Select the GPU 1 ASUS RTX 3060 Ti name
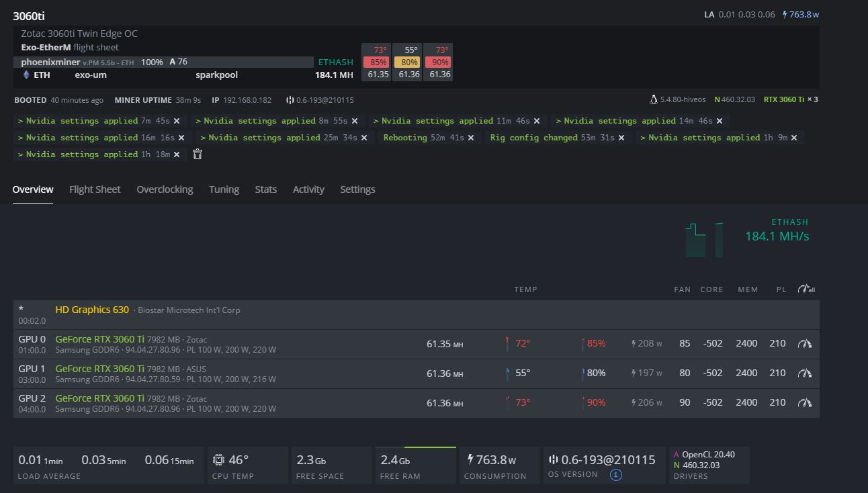Image resolution: width=868 pixels, height=493 pixels. coord(99,369)
